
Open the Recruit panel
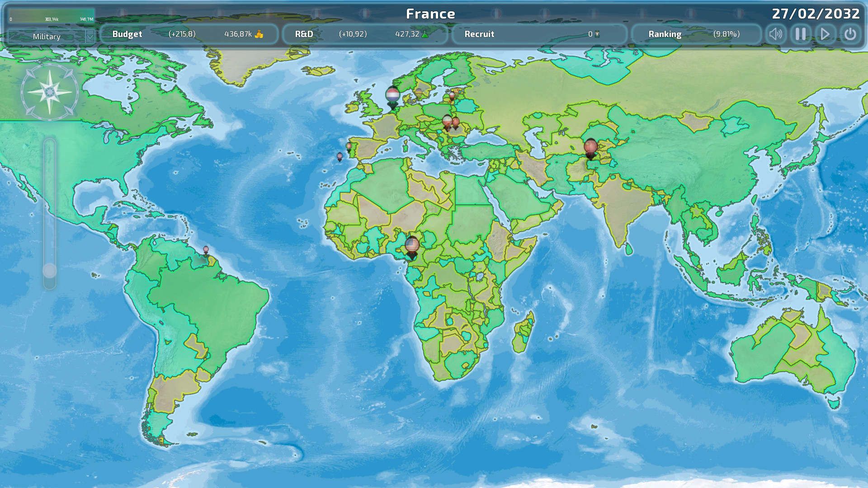point(479,34)
